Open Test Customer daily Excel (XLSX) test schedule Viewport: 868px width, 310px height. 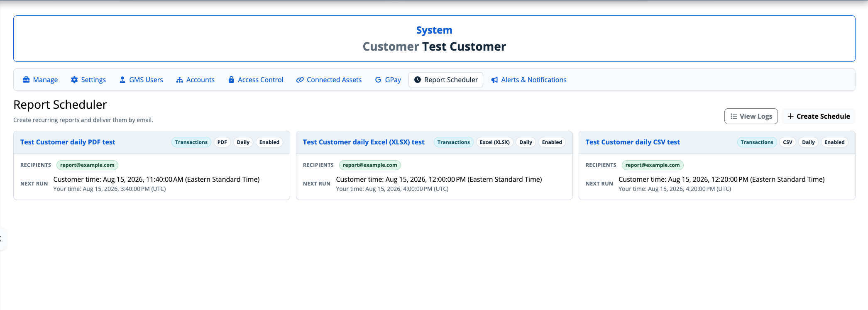click(364, 142)
